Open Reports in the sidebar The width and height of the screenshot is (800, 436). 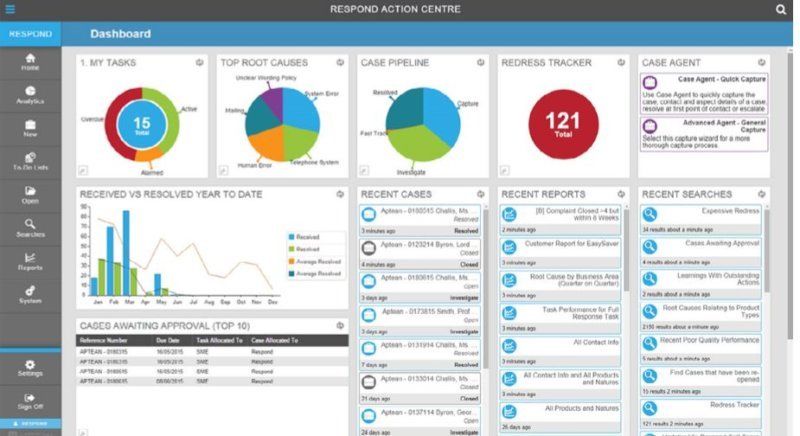pyautogui.click(x=30, y=261)
